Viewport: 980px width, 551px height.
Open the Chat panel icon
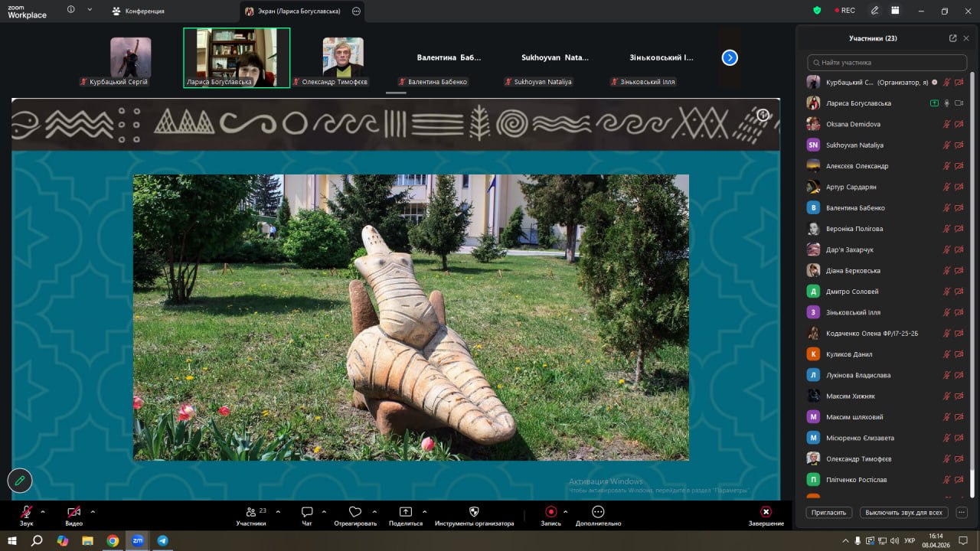coord(307,512)
